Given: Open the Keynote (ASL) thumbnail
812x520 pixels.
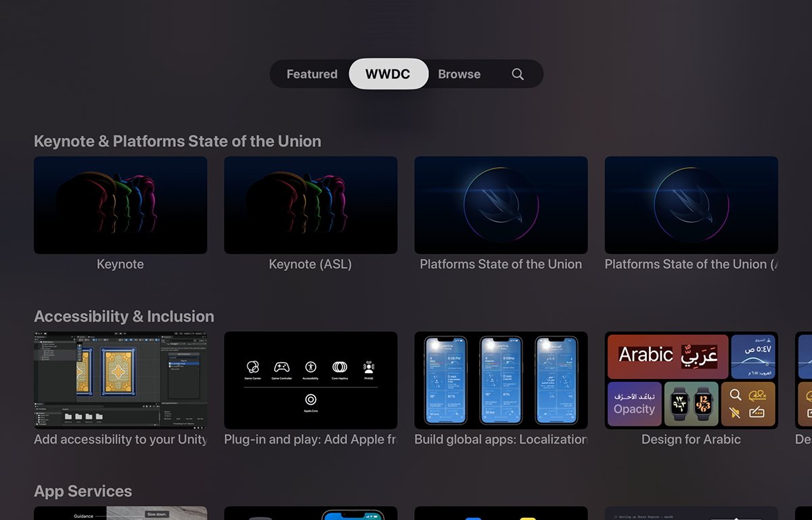Looking at the screenshot, I should coord(311,205).
